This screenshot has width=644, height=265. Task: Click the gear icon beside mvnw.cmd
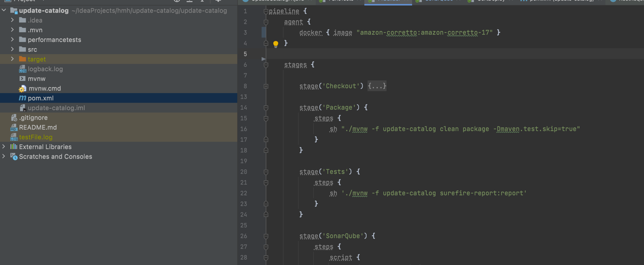[x=22, y=89]
